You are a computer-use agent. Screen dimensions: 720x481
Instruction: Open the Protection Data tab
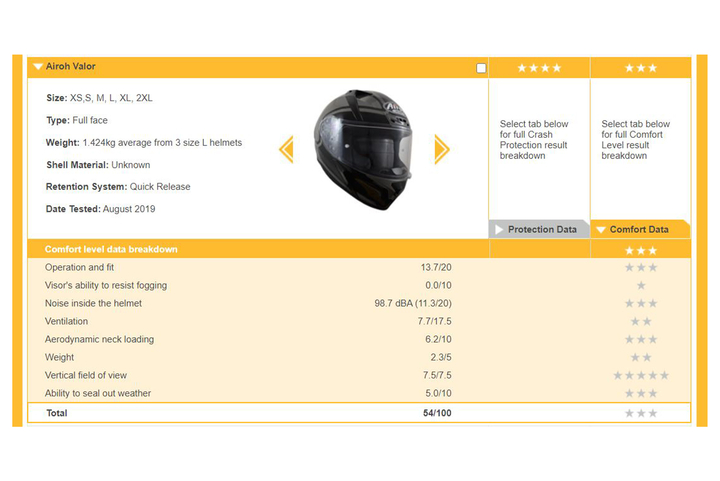tap(541, 229)
